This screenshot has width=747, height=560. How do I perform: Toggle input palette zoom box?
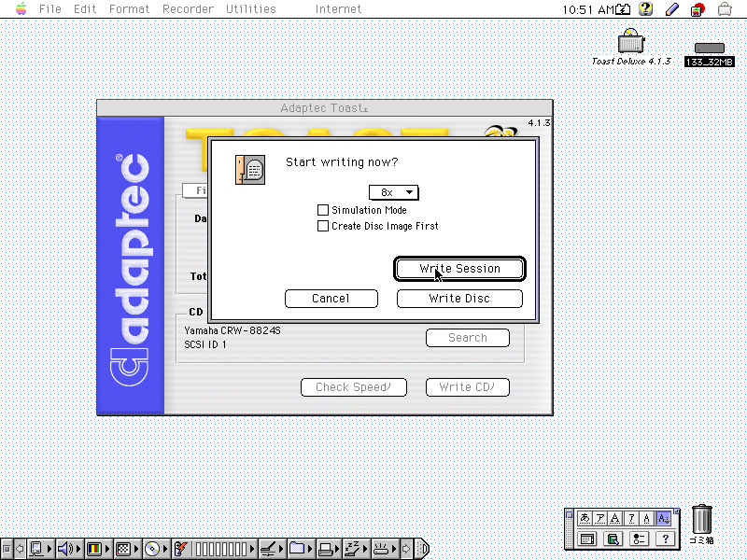pos(676,511)
